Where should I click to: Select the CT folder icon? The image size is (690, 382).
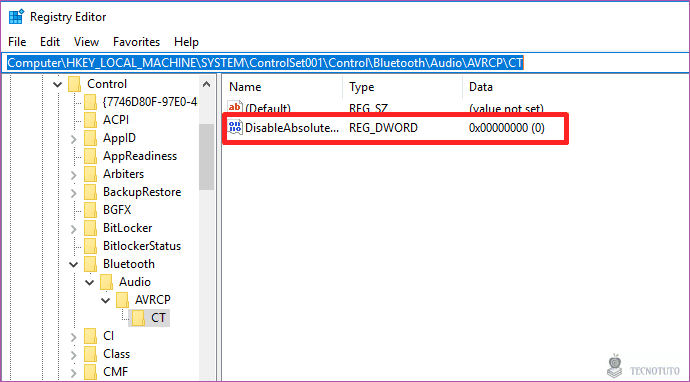(138, 318)
